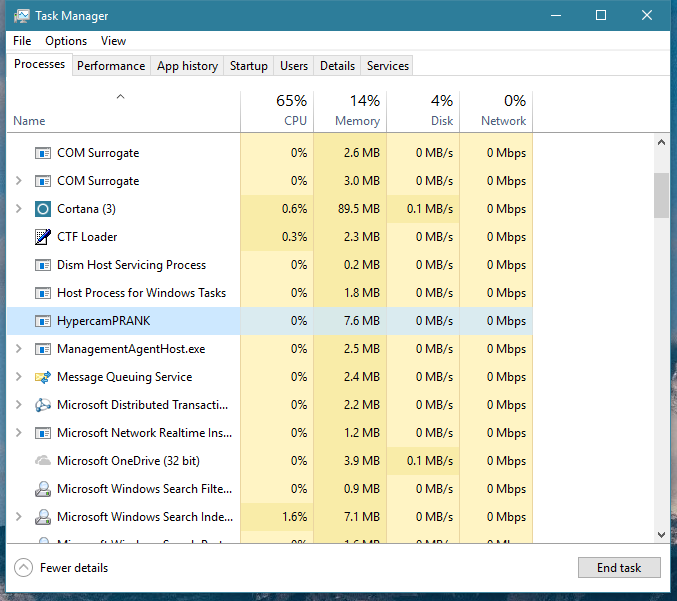
Task: Click the ManagementAgentHost.exe icon
Action: 43,349
